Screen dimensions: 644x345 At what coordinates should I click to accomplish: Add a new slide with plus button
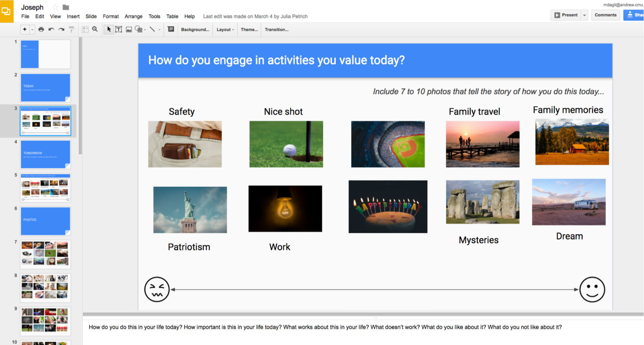coord(25,29)
